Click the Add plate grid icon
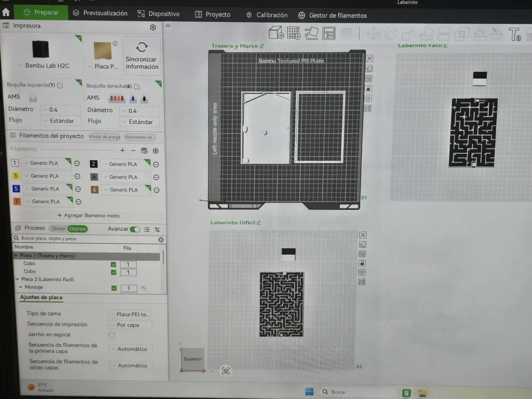 (294, 33)
